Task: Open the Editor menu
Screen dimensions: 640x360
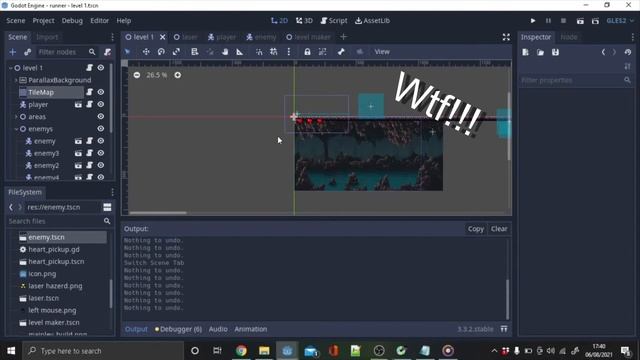Action: (x=100, y=20)
